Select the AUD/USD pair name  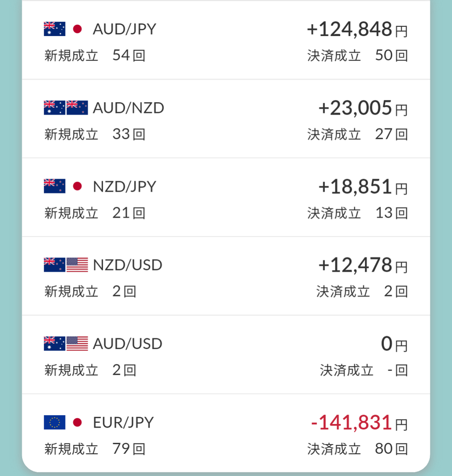(x=127, y=343)
